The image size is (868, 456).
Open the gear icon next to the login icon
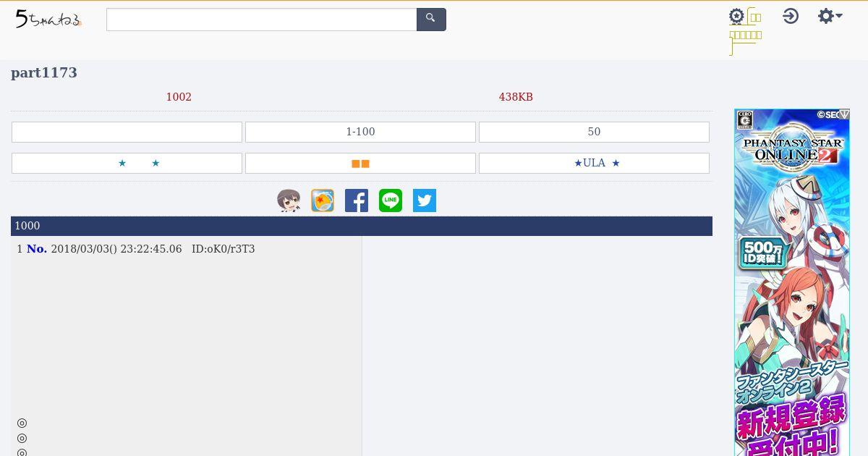736,17
